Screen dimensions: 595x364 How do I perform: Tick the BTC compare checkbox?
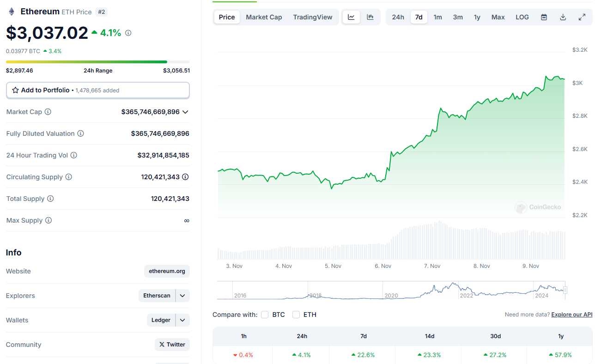[x=265, y=315]
